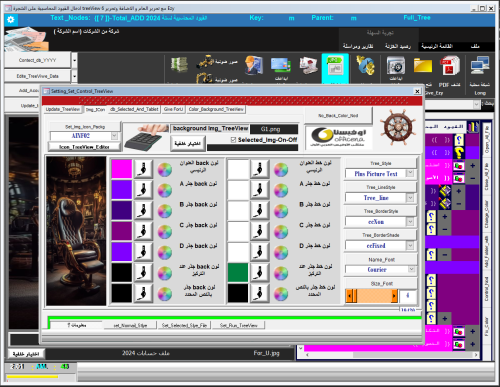The width and height of the screenshot is (500, 387).
Task: Switch to the Color_Background_TreeView tab
Action: (216, 109)
